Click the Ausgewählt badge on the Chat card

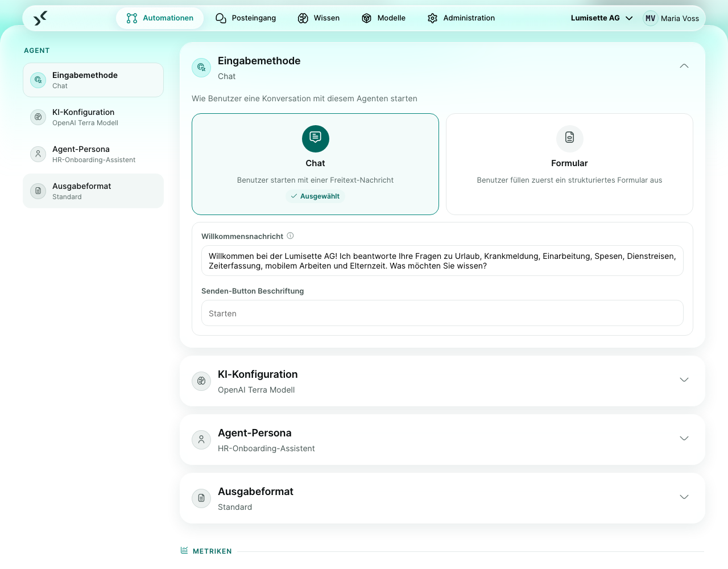pyautogui.click(x=315, y=196)
